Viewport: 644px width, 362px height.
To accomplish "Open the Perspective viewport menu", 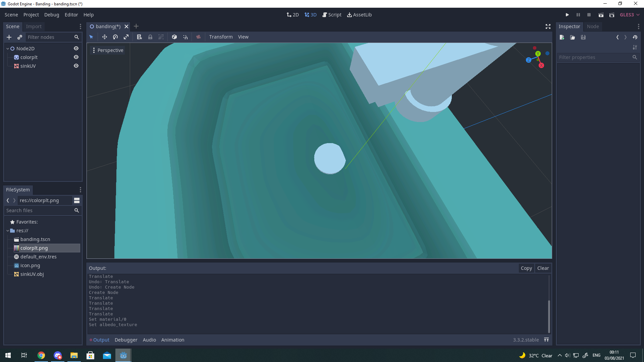I will point(108,50).
